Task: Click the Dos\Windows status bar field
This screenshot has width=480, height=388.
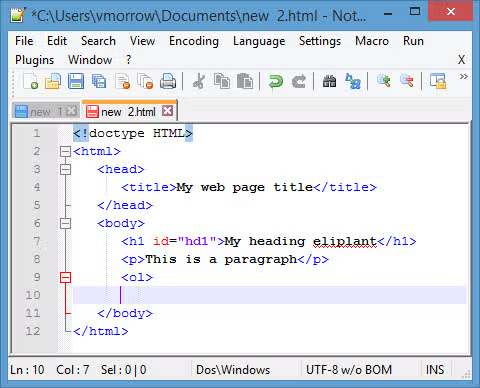Action: (233, 370)
